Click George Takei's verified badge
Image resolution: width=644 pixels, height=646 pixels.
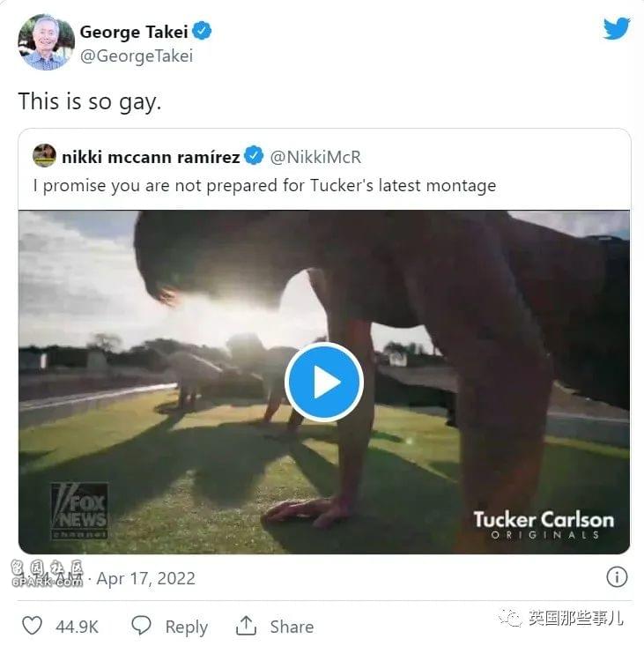click(202, 31)
